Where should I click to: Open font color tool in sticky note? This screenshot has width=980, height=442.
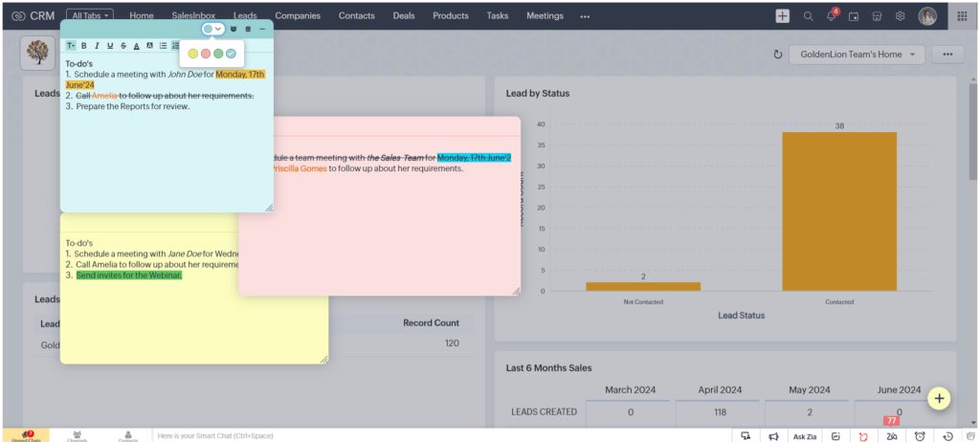click(136, 46)
